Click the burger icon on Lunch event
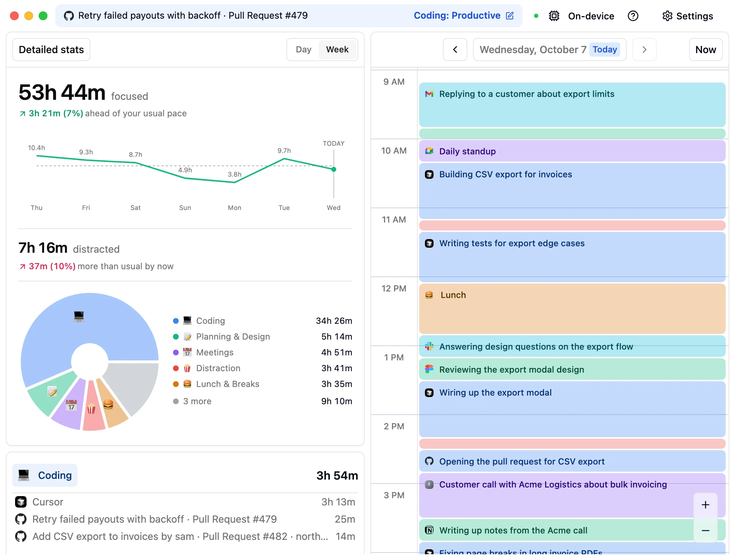 click(429, 295)
